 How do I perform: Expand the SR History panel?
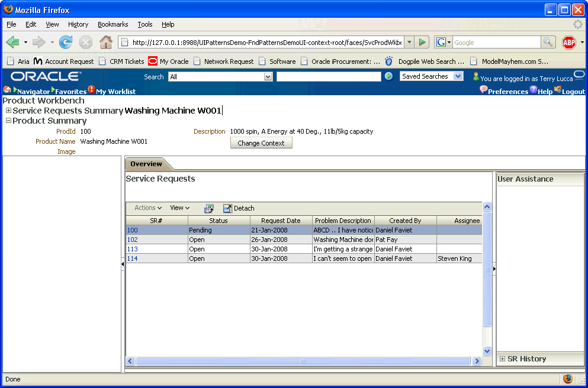point(503,359)
